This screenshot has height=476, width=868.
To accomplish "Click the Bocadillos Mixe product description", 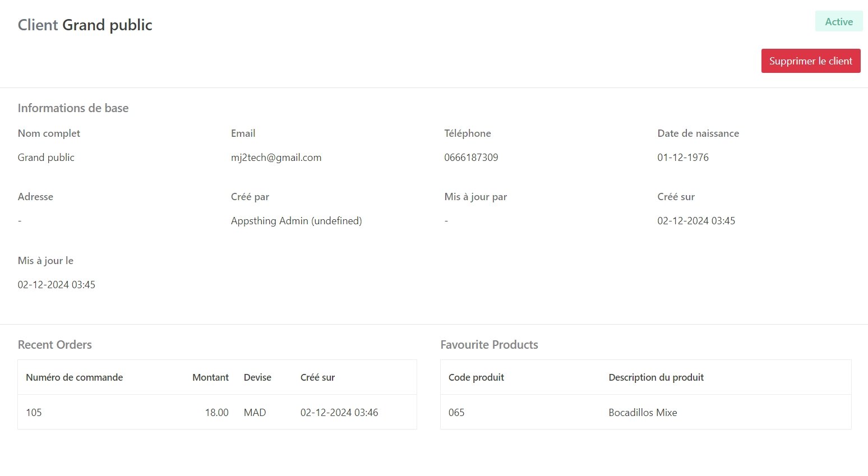I will tap(643, 413).
